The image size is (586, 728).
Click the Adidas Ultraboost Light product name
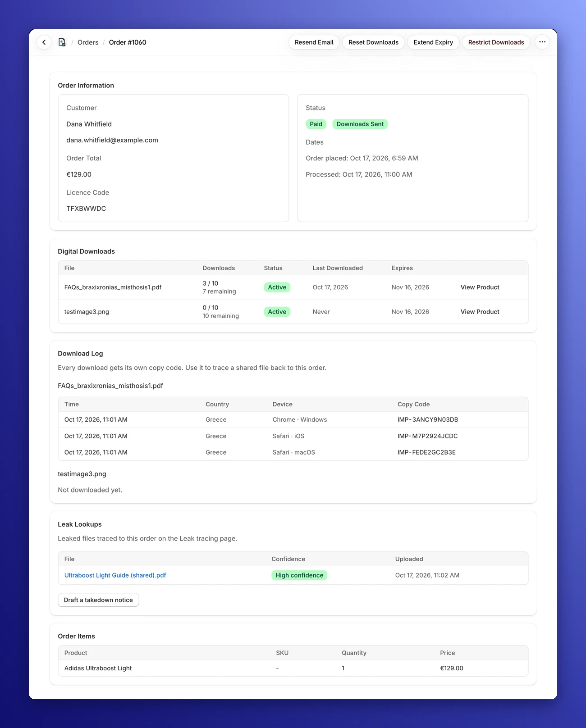pos(98,669)
